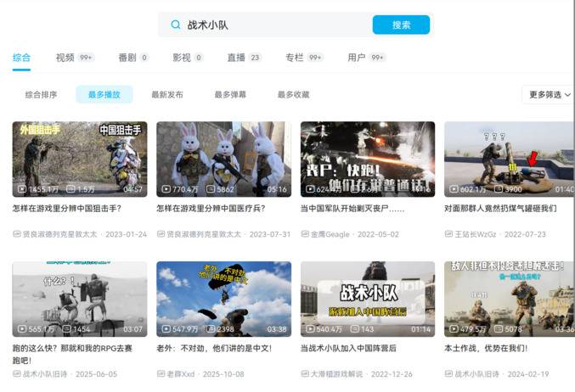Click the magnifier icon in search box
575x392 pixels.
tap(176, 25)
